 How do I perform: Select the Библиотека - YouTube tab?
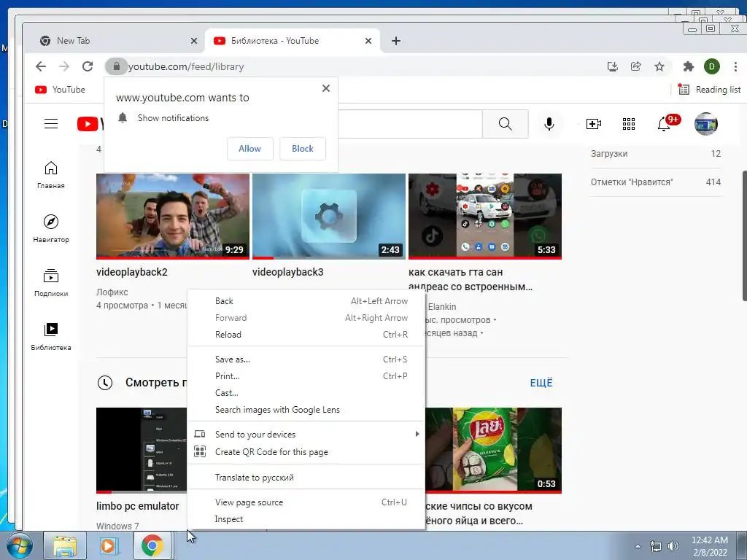coord(286,41)
